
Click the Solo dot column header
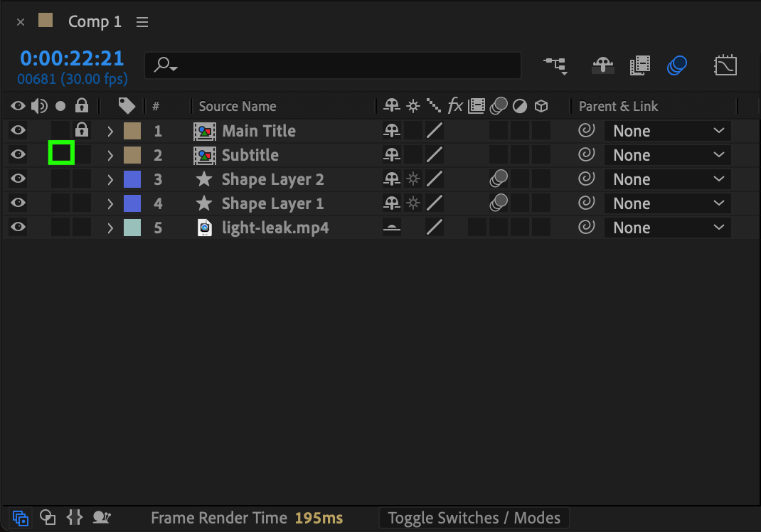click(x=60, y=106)
